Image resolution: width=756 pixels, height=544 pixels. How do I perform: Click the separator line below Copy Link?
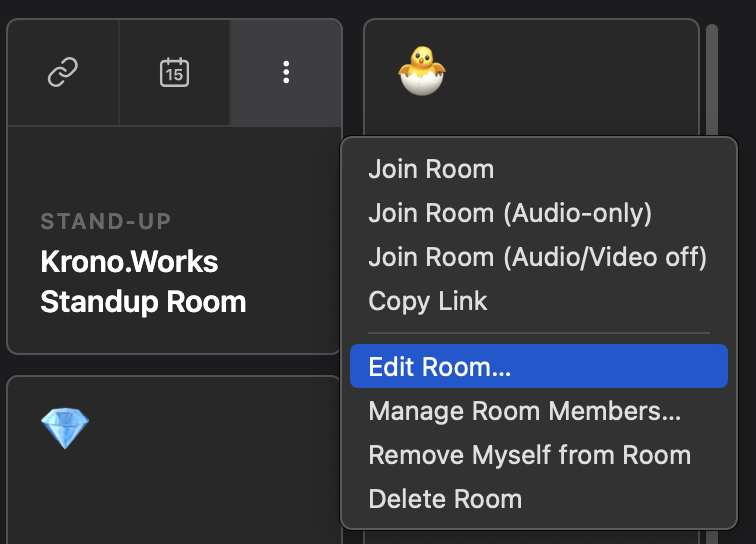pos(538,333)
